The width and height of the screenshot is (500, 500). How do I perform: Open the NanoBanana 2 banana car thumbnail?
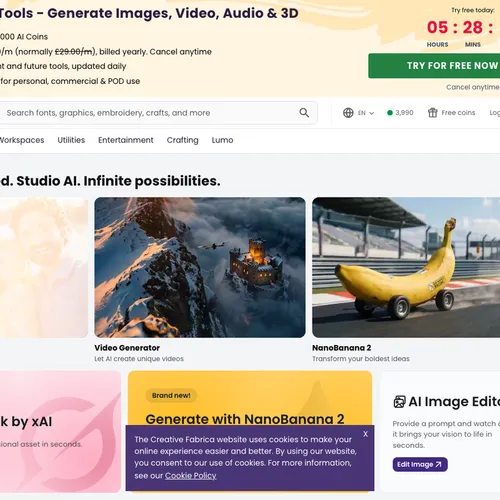tap(406, 267)
